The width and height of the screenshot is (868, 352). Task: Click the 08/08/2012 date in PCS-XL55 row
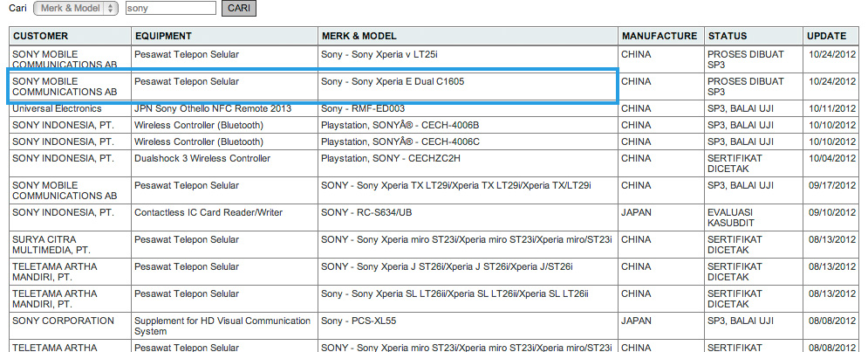(x=832, y=321)
